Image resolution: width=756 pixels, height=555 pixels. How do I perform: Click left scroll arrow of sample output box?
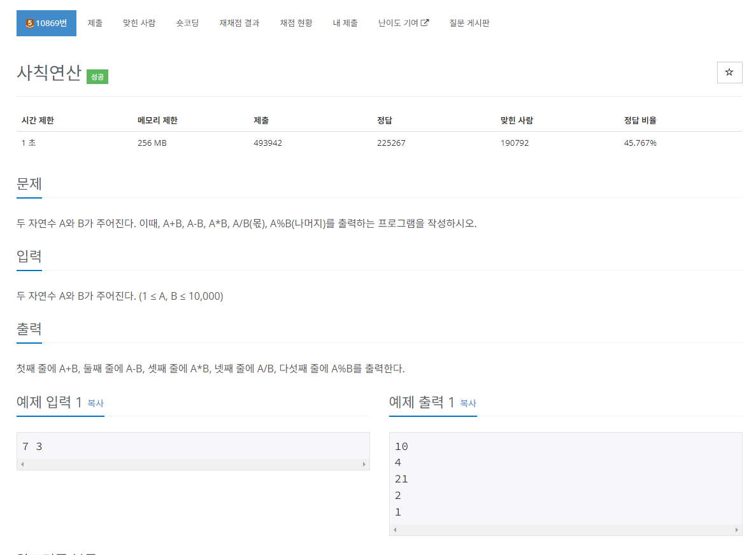(395, 530)
